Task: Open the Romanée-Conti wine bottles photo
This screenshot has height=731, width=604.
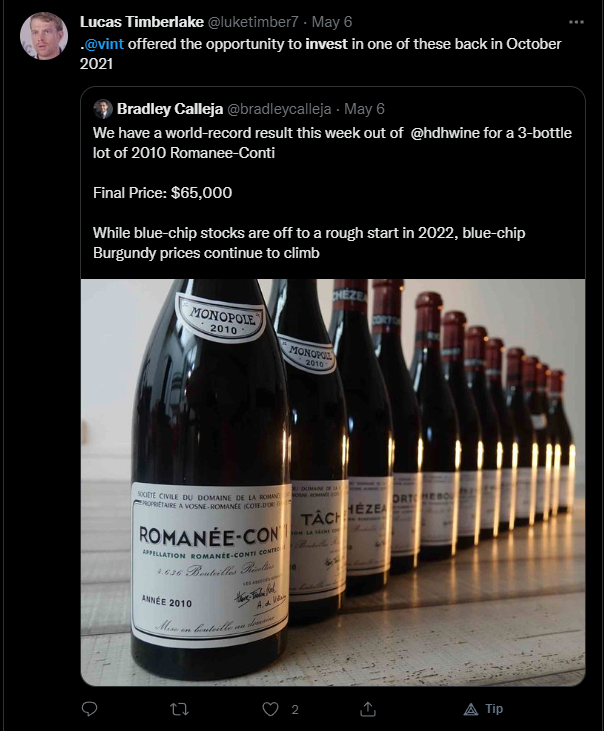Action: [x=332, y=482]
